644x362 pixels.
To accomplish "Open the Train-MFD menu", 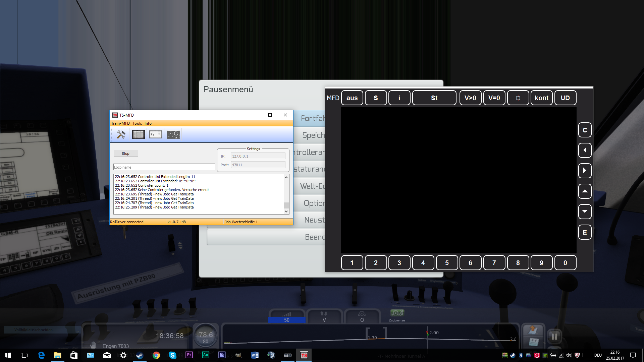I will [x=120, y=123].
